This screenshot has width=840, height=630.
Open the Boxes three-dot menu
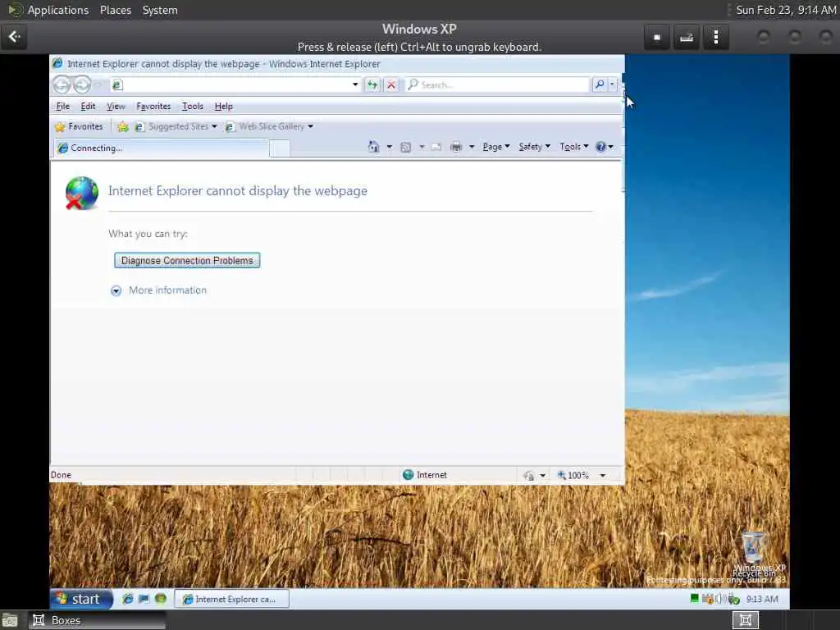click(715, 37)
